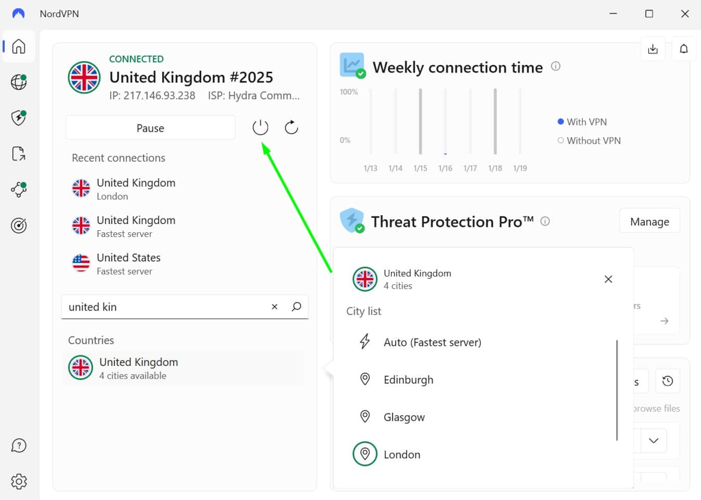Open the file share icon in sidebar
This screenshot has height=500, width=701.
19,154
